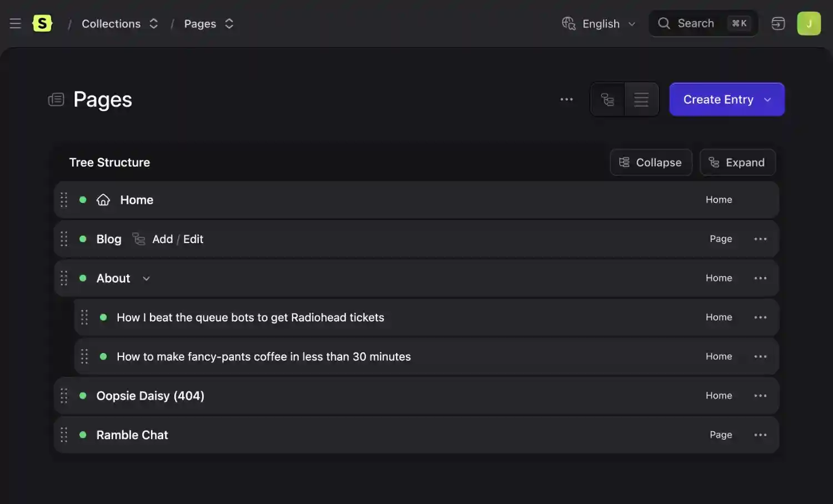833x504 pixels.
Task: Grab drag handle for Oopsie Daisy row
Action: click(x=64, y=396)
